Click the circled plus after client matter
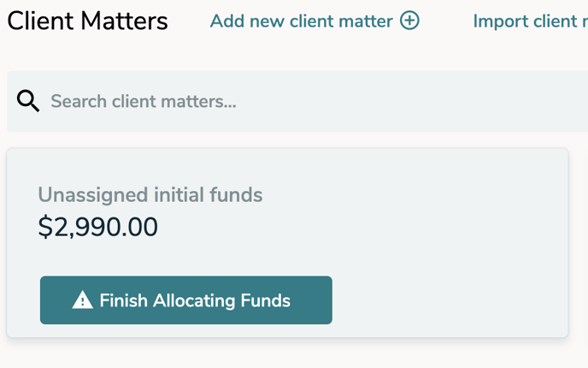The image size is (588, 368). click(410, 21)
